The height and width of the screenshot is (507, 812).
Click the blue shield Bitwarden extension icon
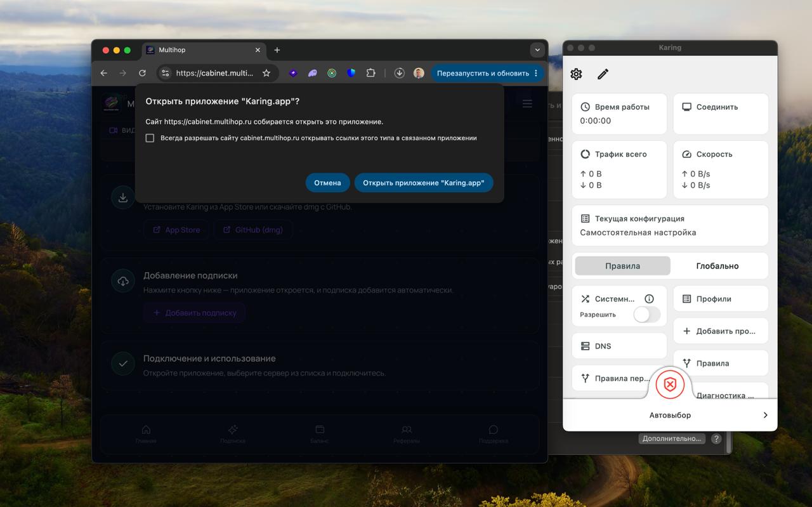[351, 74]
